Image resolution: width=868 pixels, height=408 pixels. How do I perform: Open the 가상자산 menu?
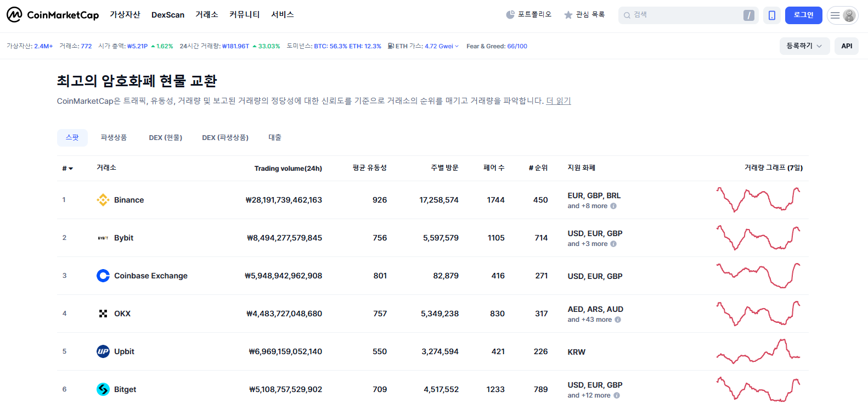(x=125, y=15)
